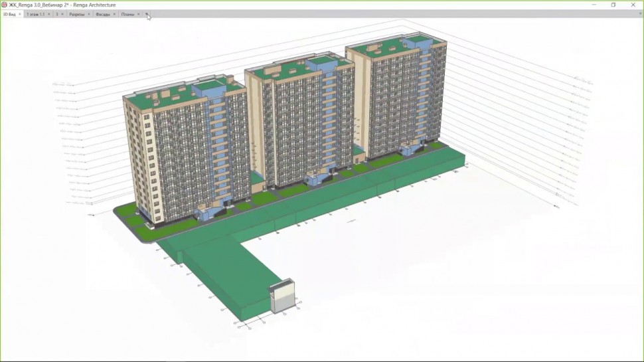Click the Renga application icon in title bar
The image size is (644, 362).
[4, 5]
